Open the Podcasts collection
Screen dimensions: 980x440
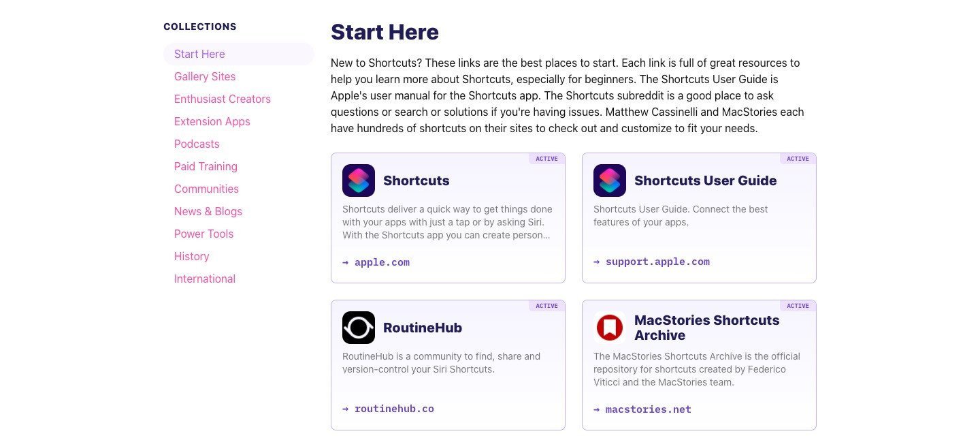pyautogui.click(x=197, y=144)
